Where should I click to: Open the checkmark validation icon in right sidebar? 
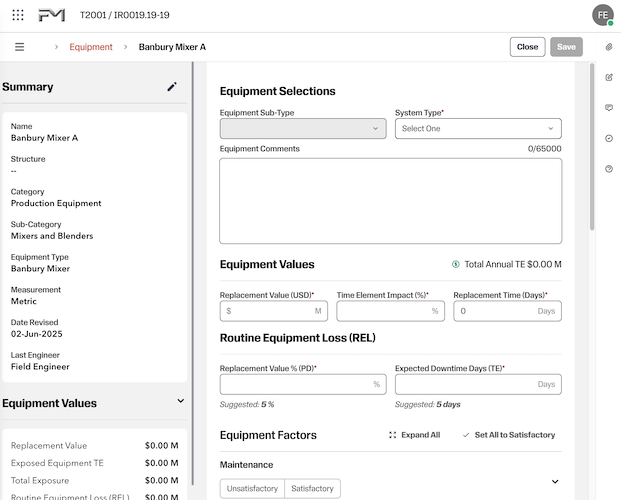(609, 138)
